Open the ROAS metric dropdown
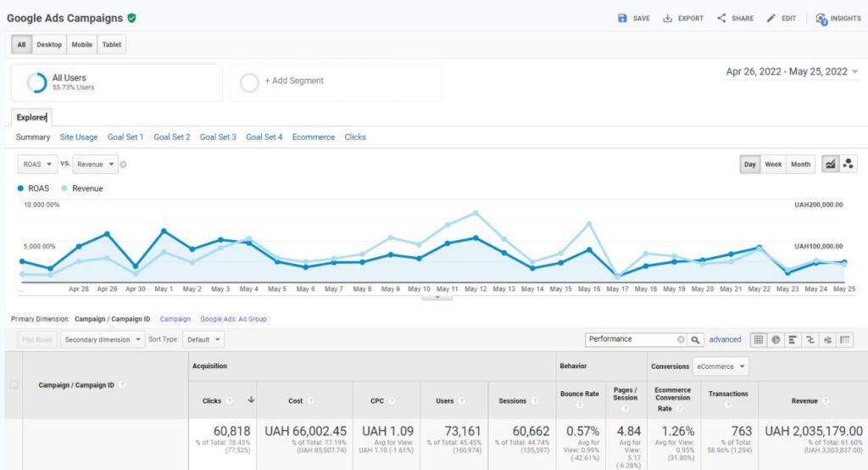Image resolution: width=868 pixels, height=470 pixels. tap(37, 165)
